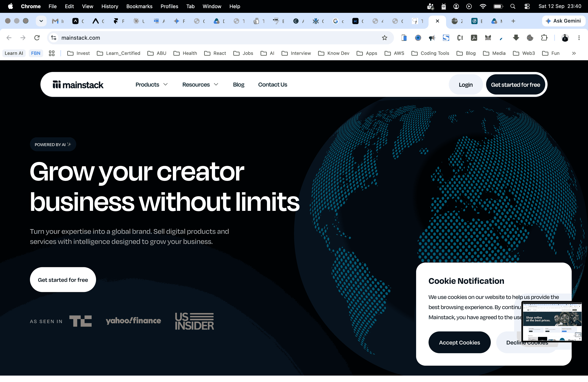The height and width of the screenshot is (382, 588).
Task: Close the current mainstack tab
Action: pyautogui.click(x=437, y=21)
